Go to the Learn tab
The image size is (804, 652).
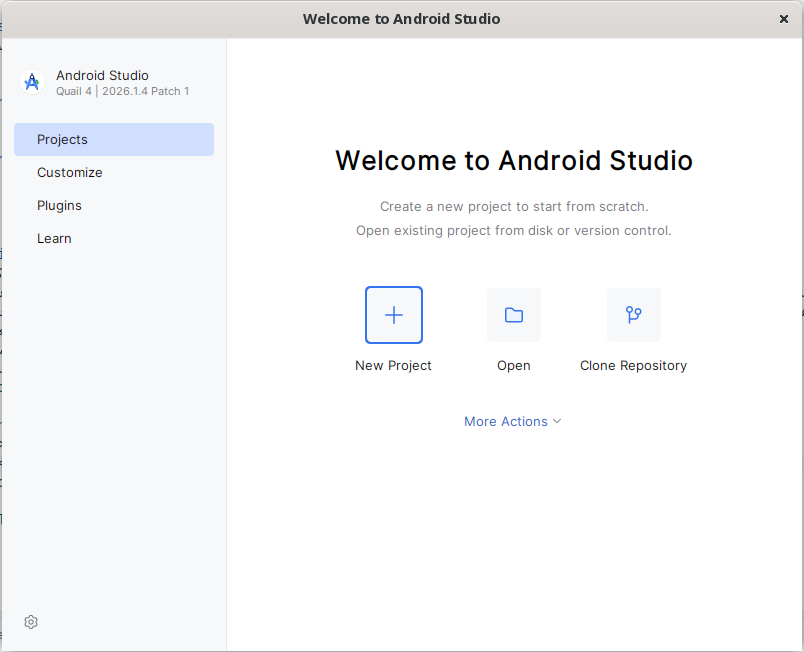114,238
